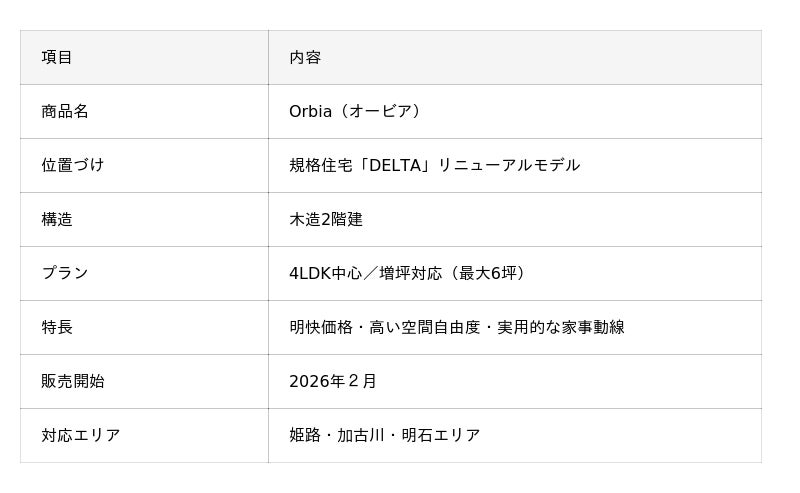Select the 対応エリア row label

click(80, 435)
